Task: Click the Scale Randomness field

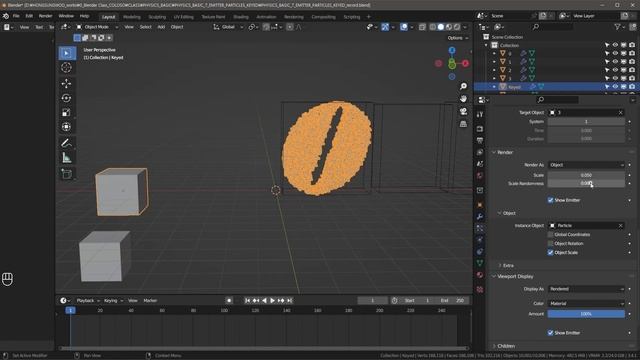Action: tap(586, 183)
